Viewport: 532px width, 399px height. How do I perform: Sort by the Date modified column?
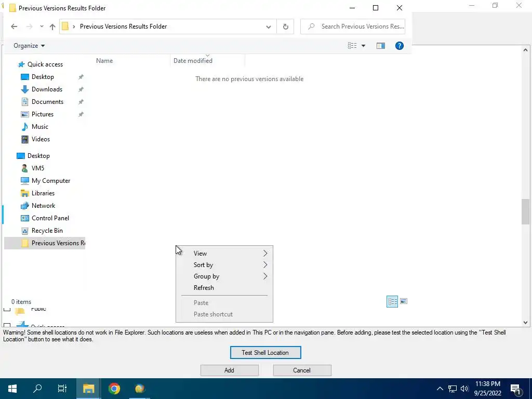tap(193, 61)
